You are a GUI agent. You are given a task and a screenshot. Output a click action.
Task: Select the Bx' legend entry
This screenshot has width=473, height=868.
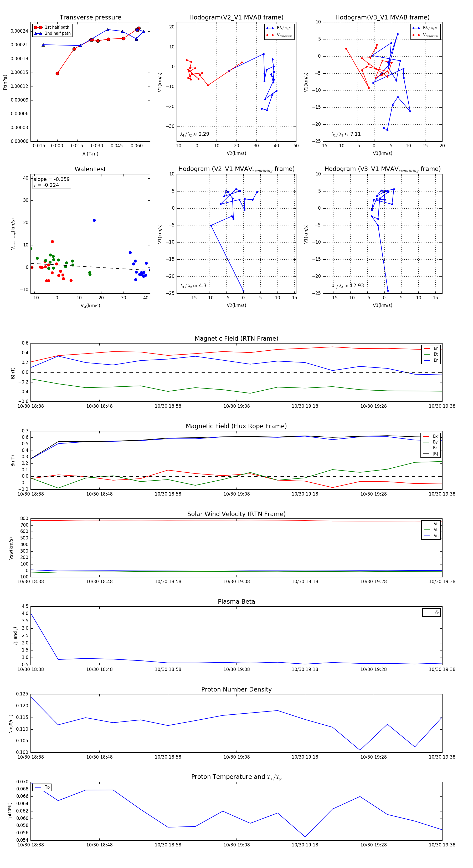(431, 436)
